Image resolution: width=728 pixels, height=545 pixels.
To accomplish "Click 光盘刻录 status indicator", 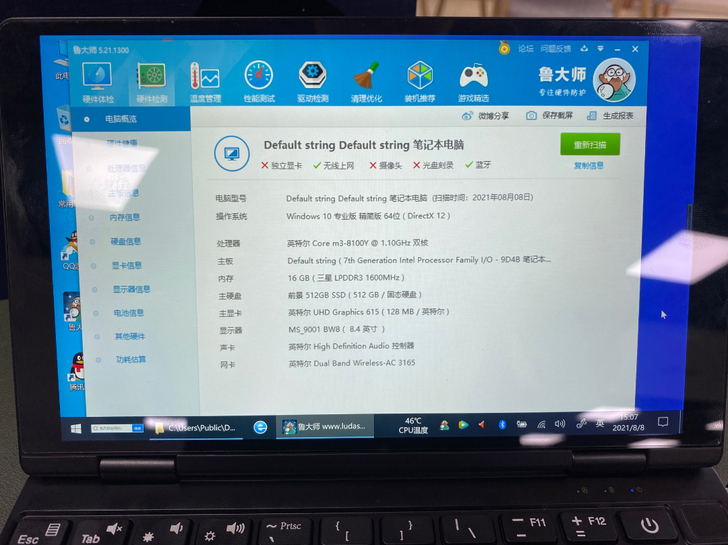I will tap(433, 165).
